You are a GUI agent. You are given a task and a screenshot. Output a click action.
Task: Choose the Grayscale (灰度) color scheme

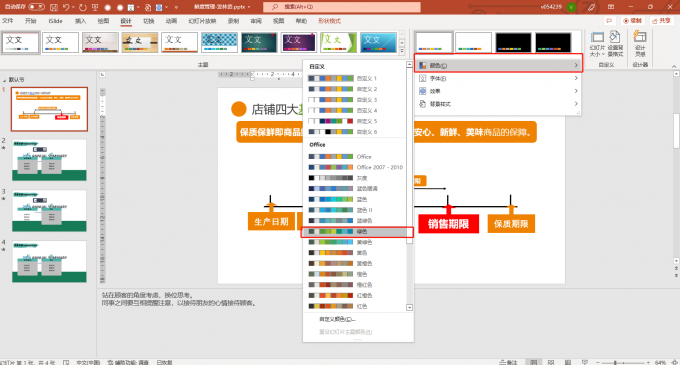point(356,178)
